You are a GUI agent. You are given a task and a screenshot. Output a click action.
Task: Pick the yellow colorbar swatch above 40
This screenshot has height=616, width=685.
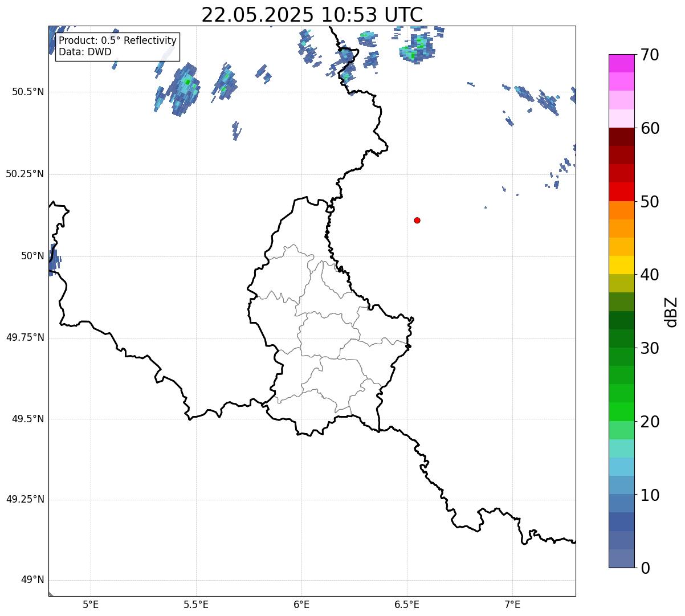(621, 265)
